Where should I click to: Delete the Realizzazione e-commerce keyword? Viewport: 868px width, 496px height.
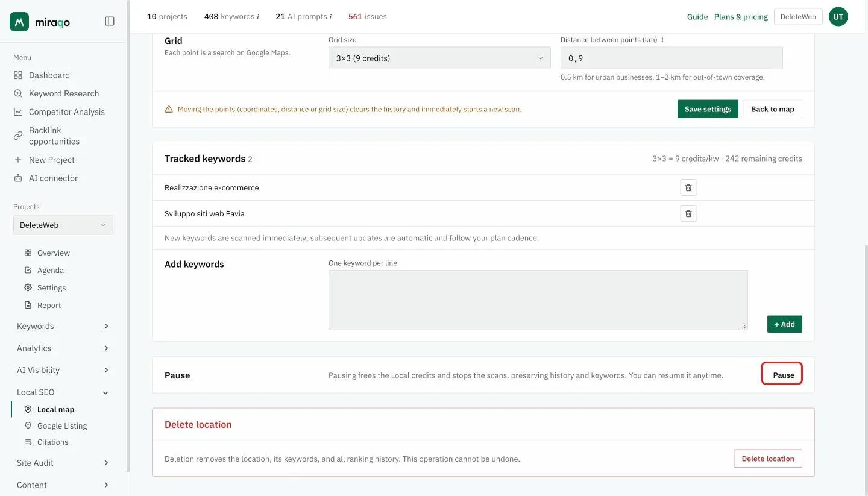pyautogui.click(x=688, y=187)
